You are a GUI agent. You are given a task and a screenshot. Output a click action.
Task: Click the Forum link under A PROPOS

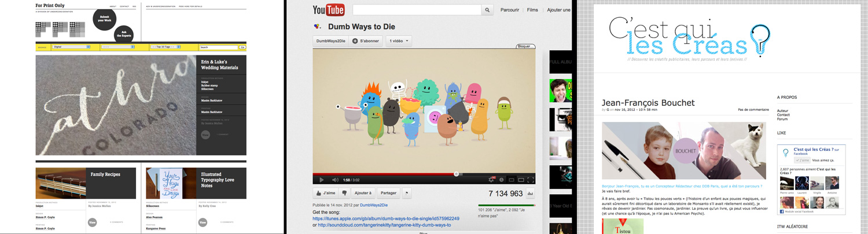(782, 118)
